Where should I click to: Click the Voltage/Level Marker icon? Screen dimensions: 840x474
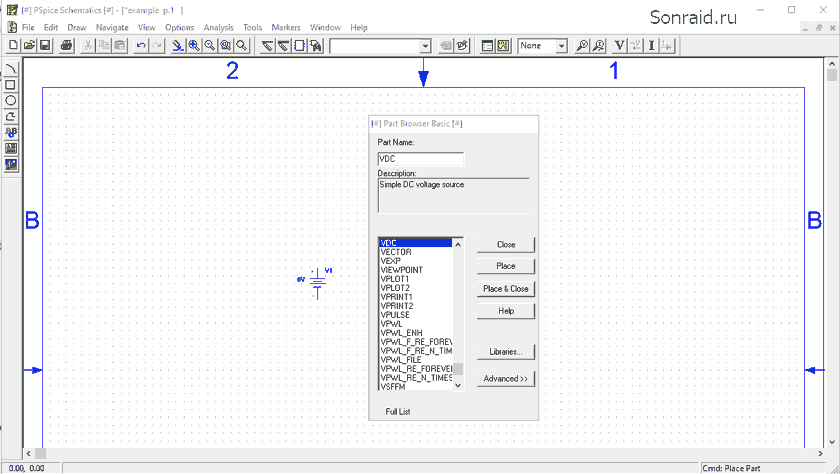click(x=582, y=46)
